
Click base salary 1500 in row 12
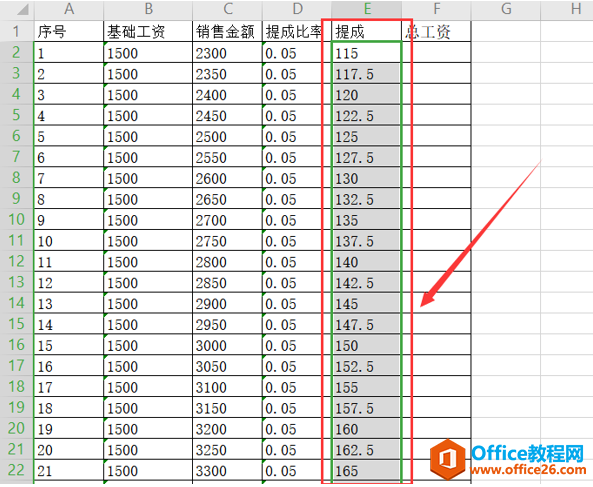[148, 261]
